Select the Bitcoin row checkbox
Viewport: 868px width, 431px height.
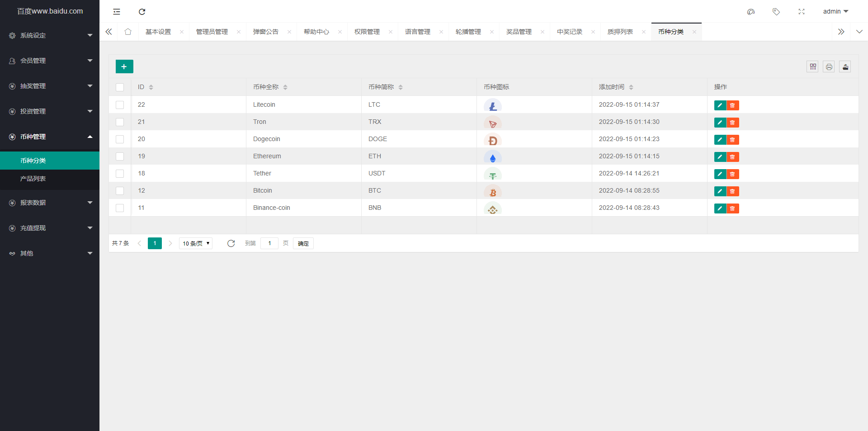click(120, 191)
